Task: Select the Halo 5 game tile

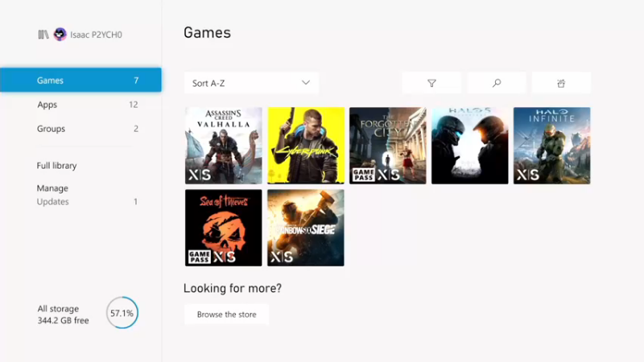Action: (x=470, y=146)
